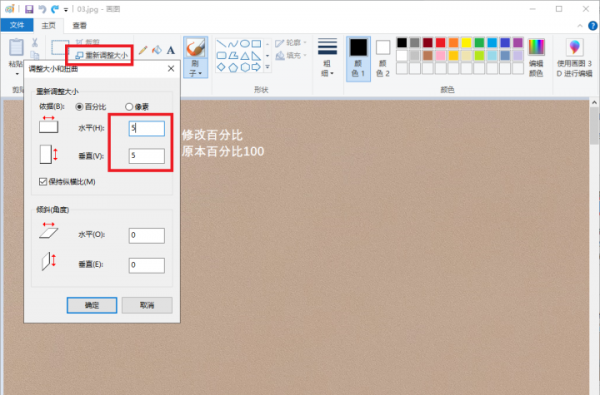
Task: Open the line thickness dropdown
Action: tap(327, 58)
